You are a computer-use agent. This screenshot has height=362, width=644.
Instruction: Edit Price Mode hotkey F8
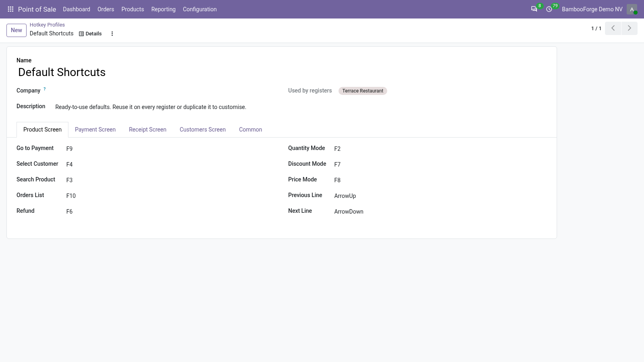click(440, 180)
